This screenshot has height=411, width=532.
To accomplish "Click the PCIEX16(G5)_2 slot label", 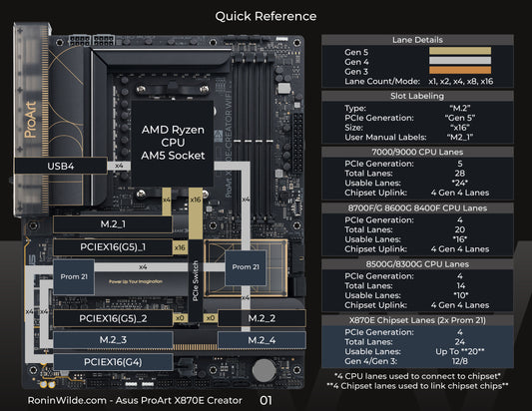I will pos(113,318).
